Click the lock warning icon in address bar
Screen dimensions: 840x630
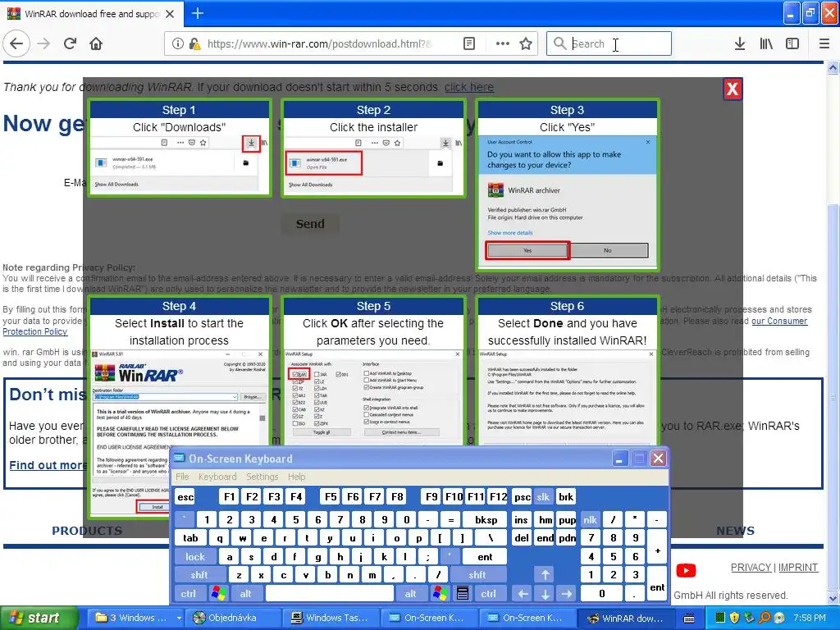pyautogui.click(x=195, y=44)
